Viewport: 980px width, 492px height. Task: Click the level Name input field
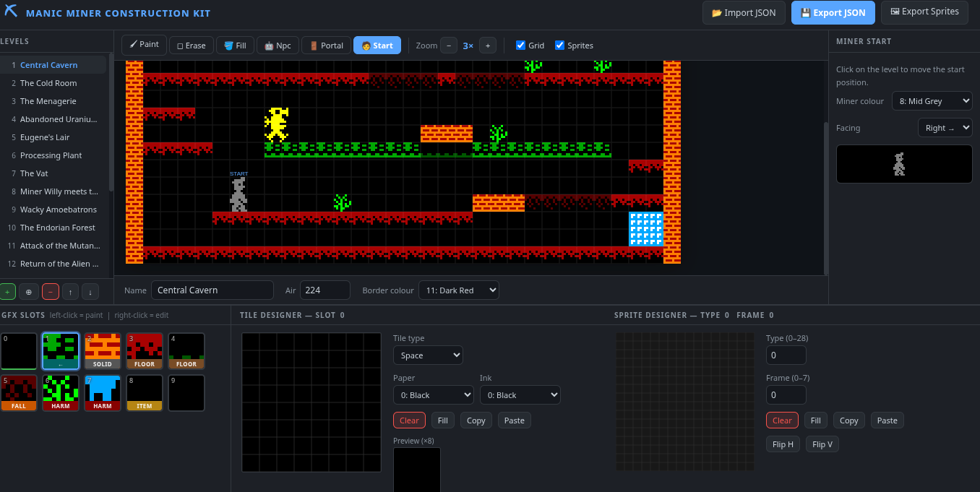(x=212, y=290)
